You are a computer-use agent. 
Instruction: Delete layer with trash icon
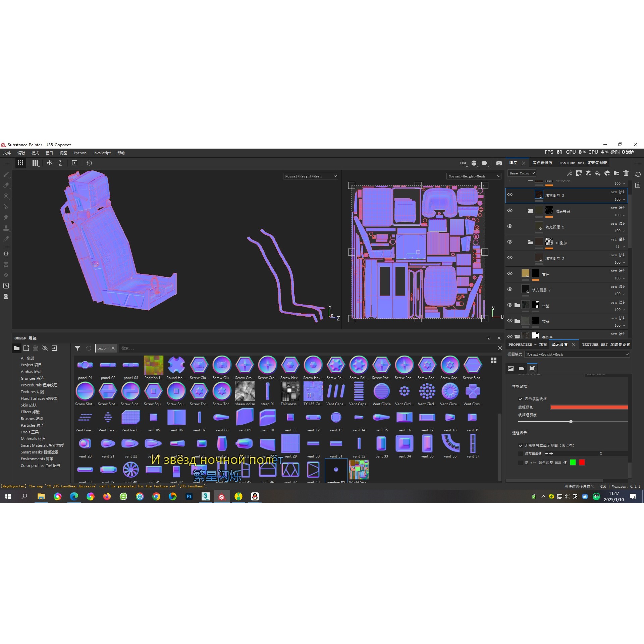point(626,173)
